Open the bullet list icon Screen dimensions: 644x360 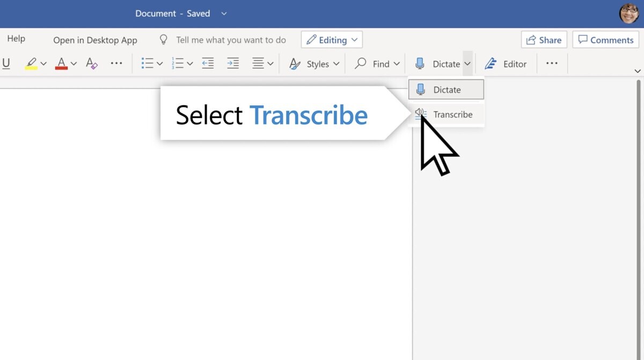[x=147, y=64]
